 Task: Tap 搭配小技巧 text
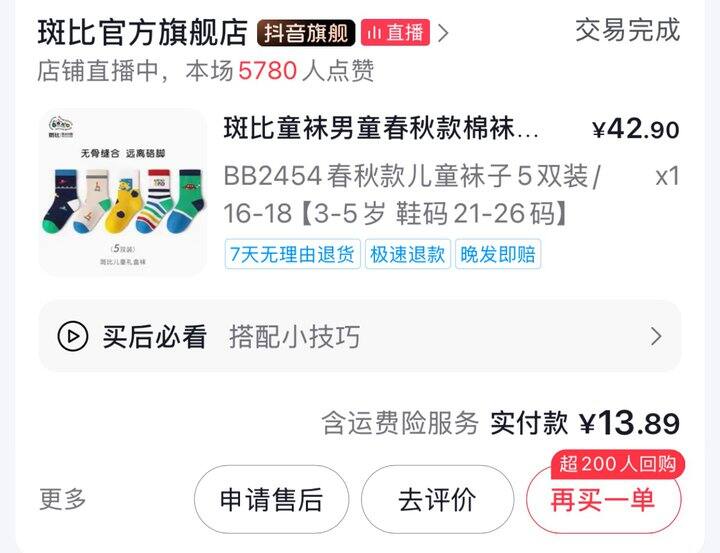(x=295, y=337)
